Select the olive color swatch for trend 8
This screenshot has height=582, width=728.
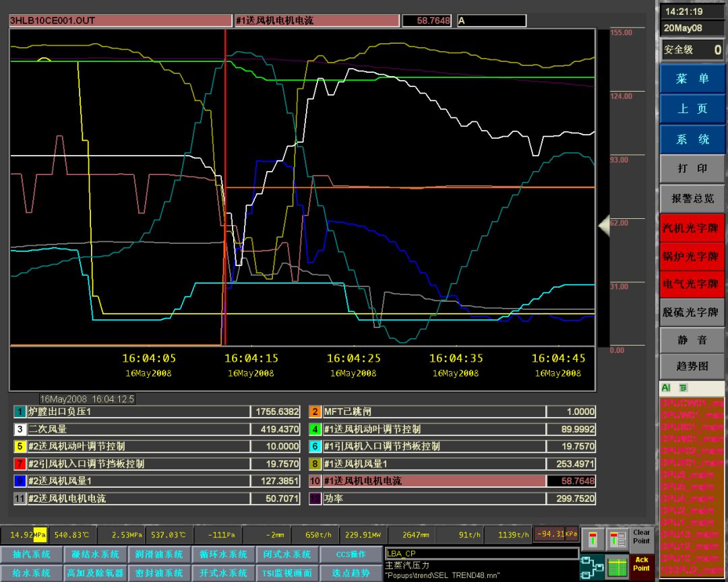click(315, 463)
